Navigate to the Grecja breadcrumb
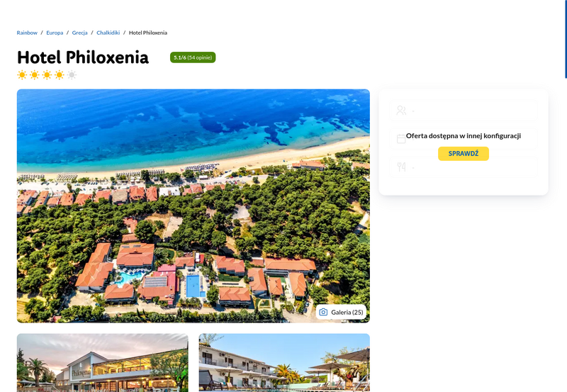567x392 pixels. (x=79, y=33)
